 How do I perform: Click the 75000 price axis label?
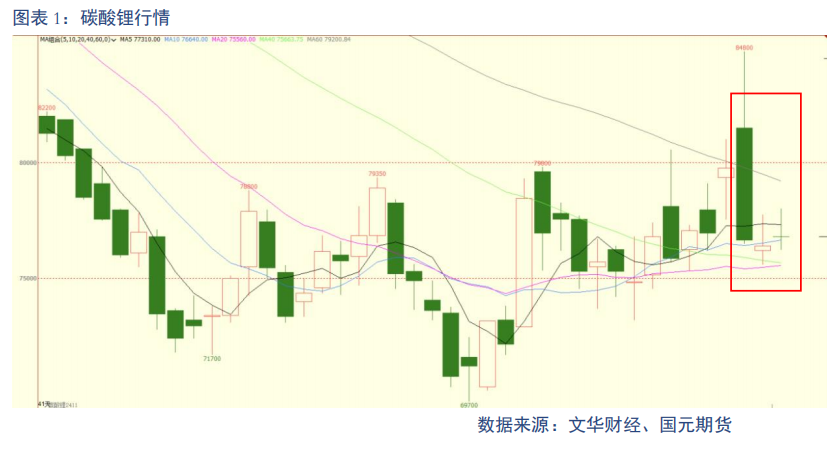click(x=28, y=279)
